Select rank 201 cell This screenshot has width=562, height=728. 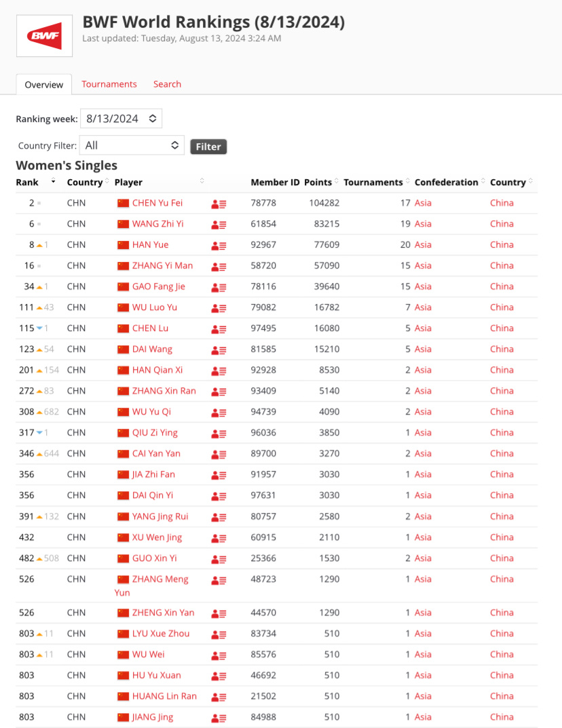(x=26, y=370)
